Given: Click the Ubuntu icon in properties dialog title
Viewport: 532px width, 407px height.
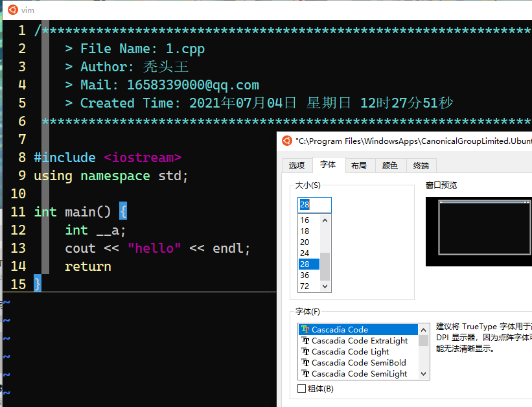Looking at the screenshot, I should 287,141.
